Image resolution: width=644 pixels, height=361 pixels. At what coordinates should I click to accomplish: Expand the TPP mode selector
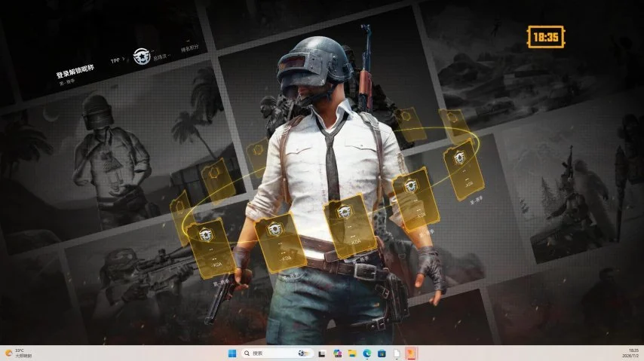point(117,60)
